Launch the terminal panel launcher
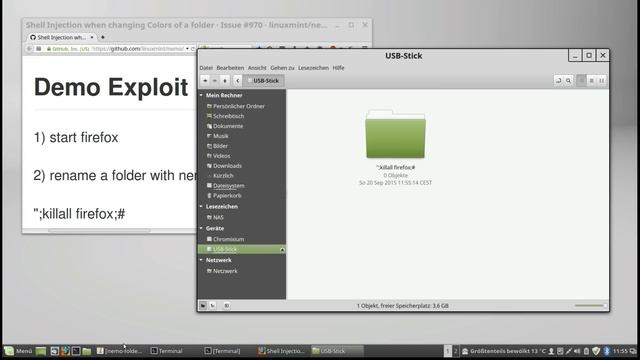The image size is (640, 360). tap(76, 351)
